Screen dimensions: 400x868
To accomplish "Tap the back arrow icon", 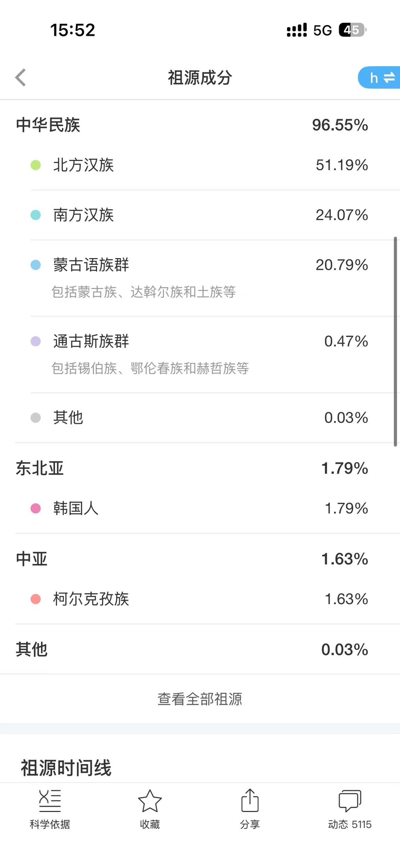I will (20, 77).
